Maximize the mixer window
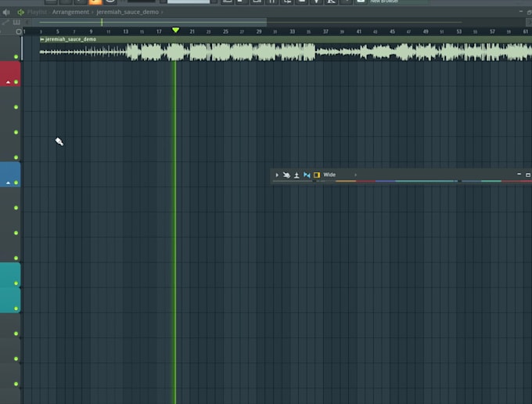Viewport: 532px width, 404px height. [x=528, y=175]
